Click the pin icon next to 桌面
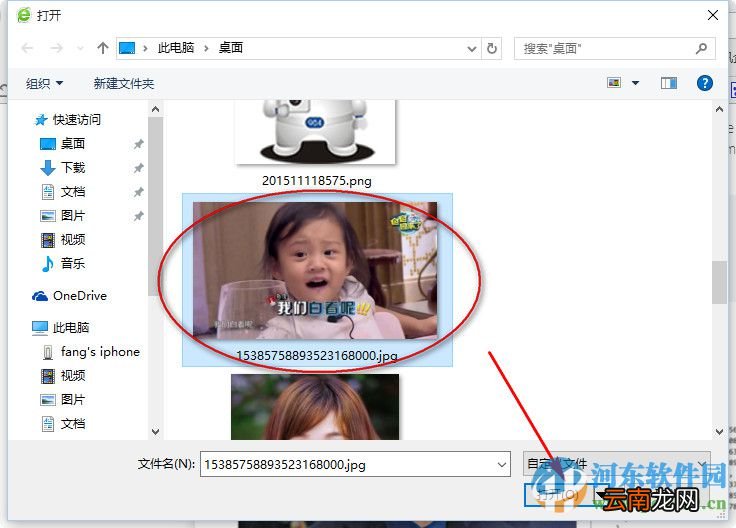Viewport: 736px width, 528px height. tap(138, 144)
